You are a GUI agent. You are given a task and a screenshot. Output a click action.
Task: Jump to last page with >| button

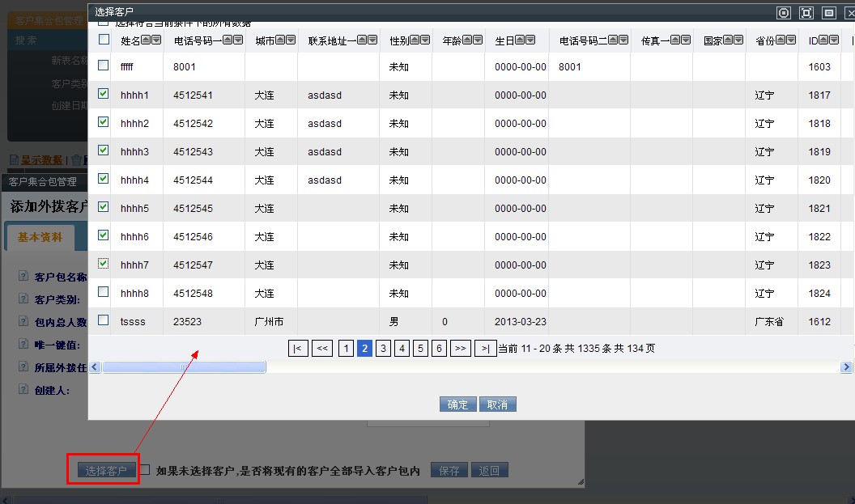point(485,348)
